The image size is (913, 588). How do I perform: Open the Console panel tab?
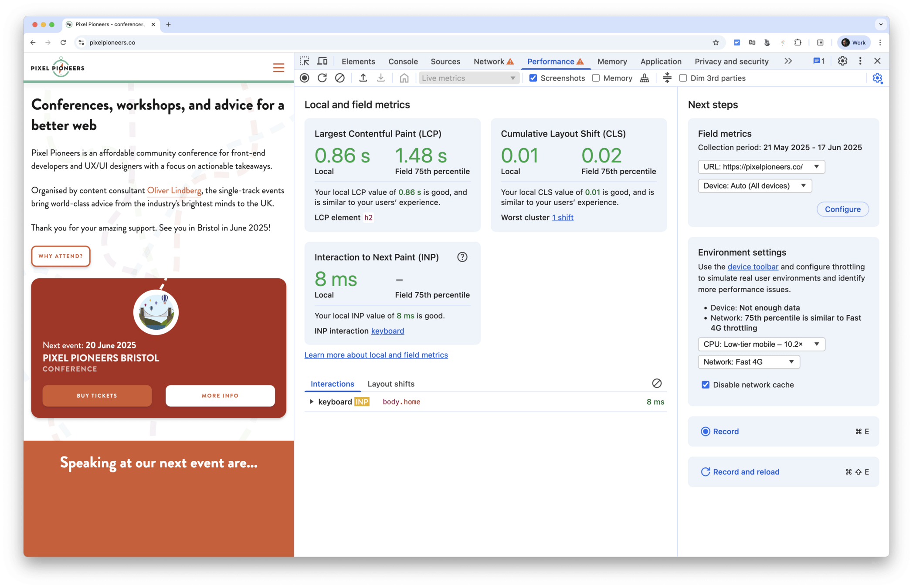[x=403, y=61]
